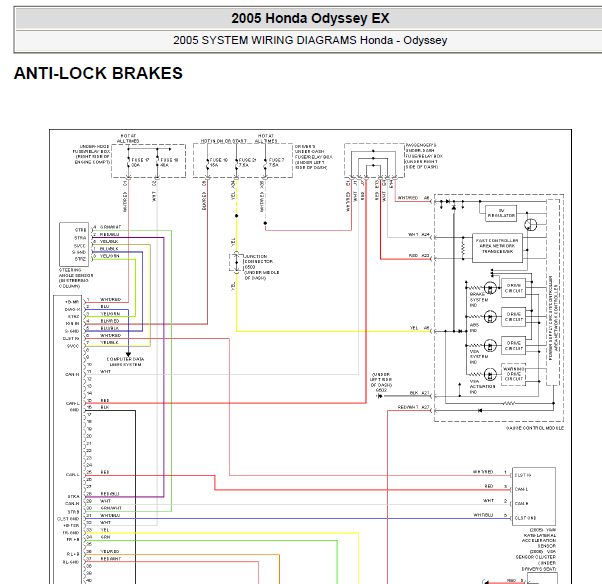Click the 'FUSE 21' 7.5A label

tap(247, 162)
